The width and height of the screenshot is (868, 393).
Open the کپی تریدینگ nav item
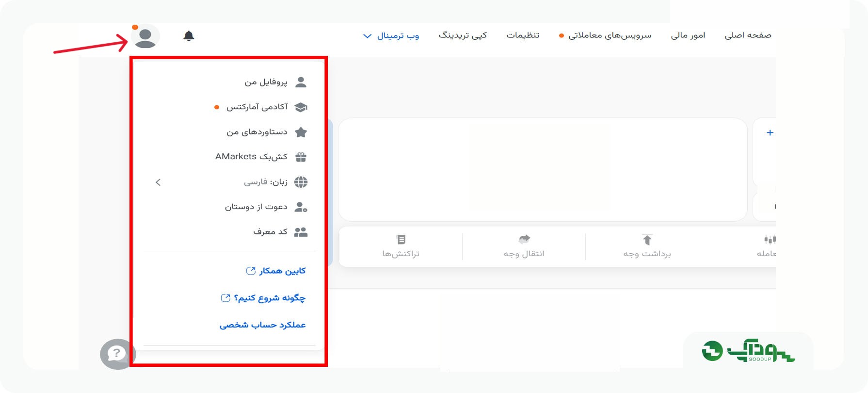(x=463, y=35)
